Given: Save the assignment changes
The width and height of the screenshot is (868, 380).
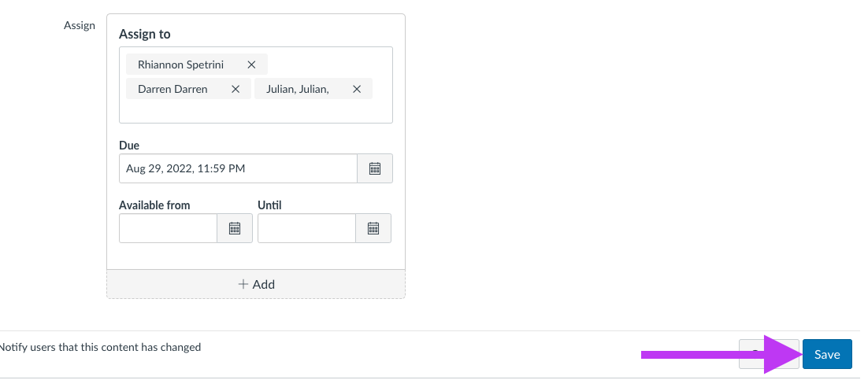Looking at the screenshot, I should point(827,355).
